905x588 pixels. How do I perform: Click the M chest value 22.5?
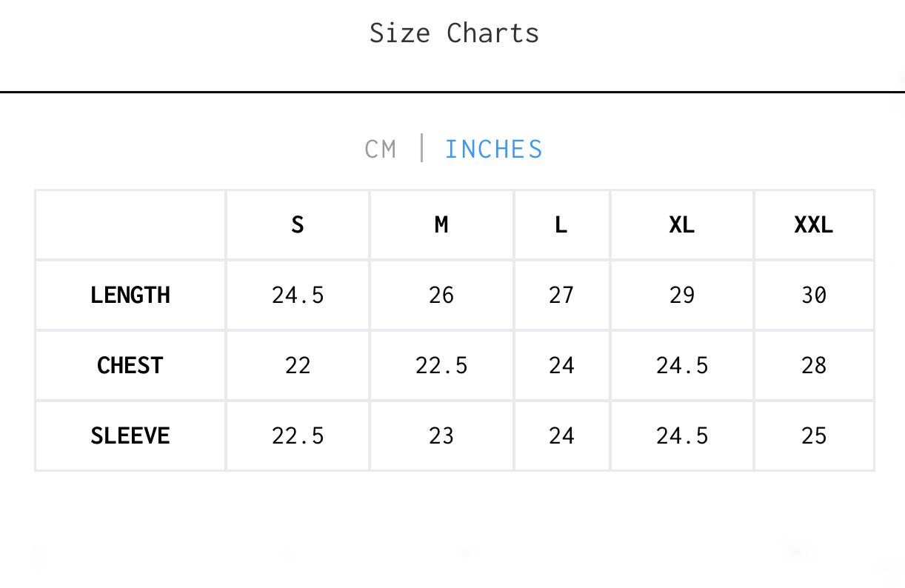441,365
